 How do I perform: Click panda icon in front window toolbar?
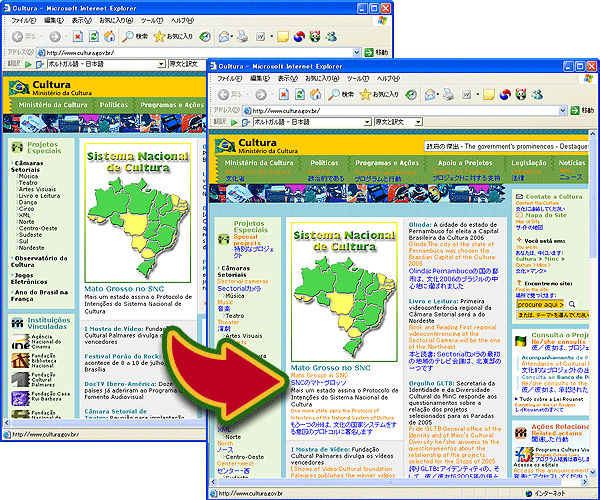(521, 94)
